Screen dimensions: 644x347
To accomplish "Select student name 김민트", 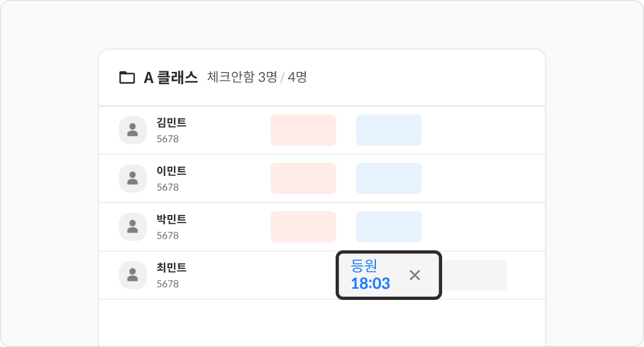I will click(172, 123).
